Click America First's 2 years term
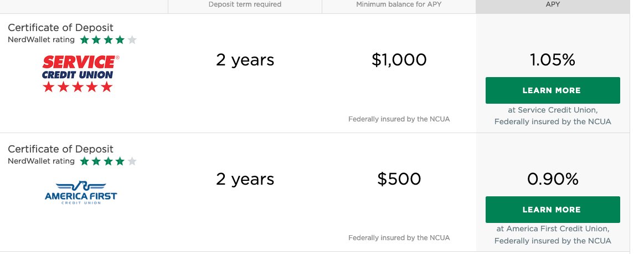The height and width of the screenshot is (254, 644). (x=245, y=179)
